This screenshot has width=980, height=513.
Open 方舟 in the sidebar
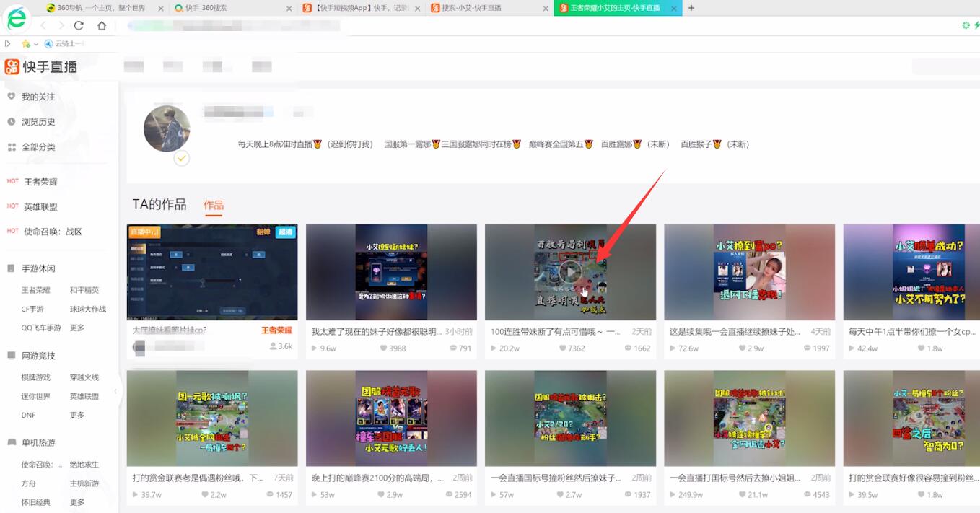[x=28, y=483]
